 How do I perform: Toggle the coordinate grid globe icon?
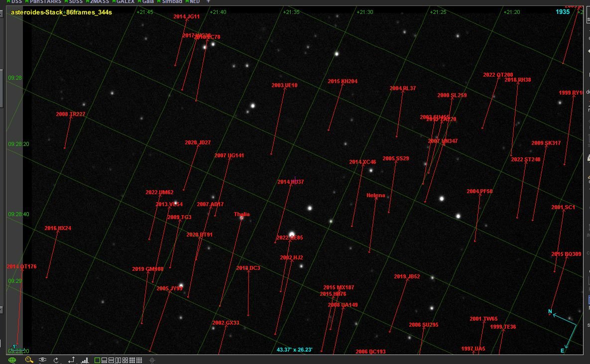pos(12,360)
